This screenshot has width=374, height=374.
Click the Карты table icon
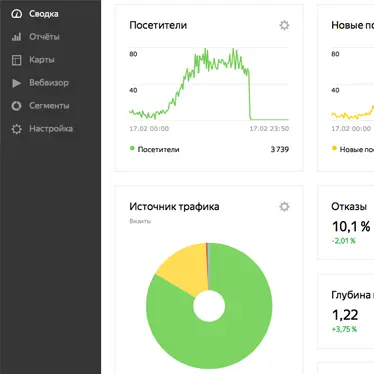(x=16, y=60)
